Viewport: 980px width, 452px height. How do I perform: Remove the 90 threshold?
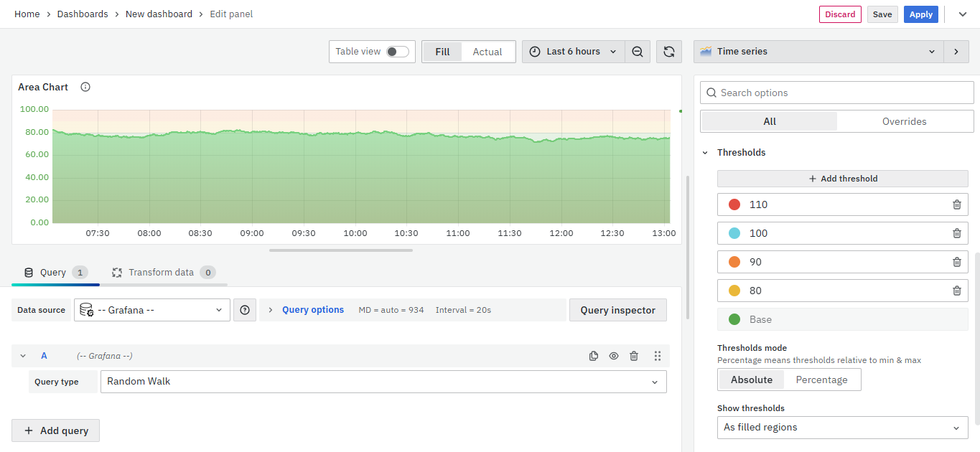click(956, 262)
